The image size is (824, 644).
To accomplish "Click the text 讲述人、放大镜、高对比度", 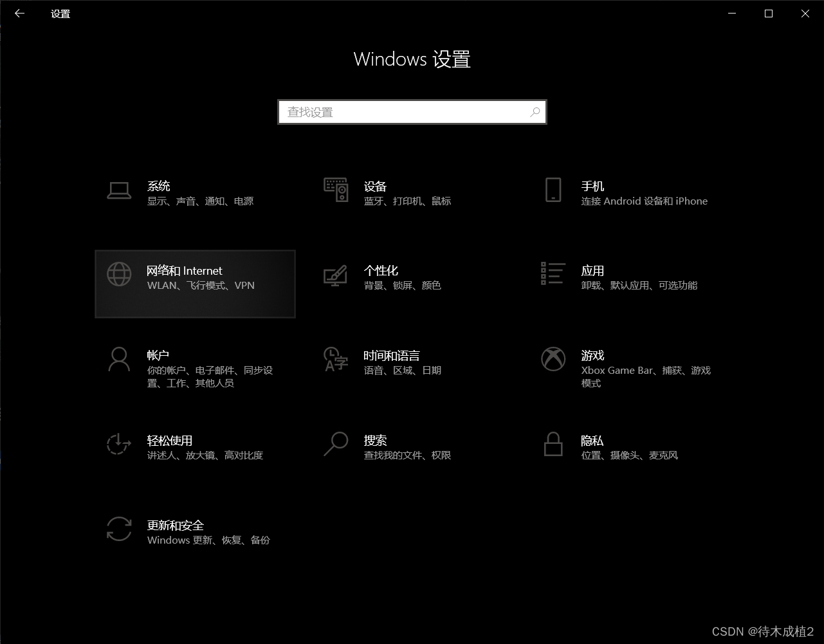I will (205, 455).
